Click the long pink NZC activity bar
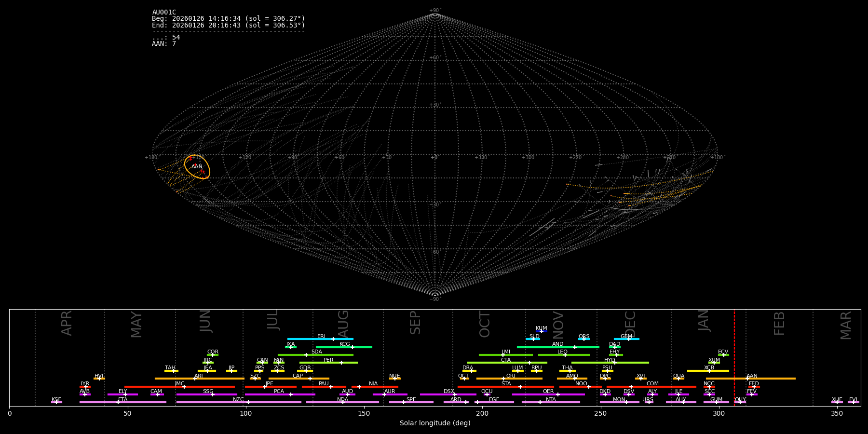Image resolution: width=868 pixels, height=434 pixels. pyautogui.click(x=239, y=402)
